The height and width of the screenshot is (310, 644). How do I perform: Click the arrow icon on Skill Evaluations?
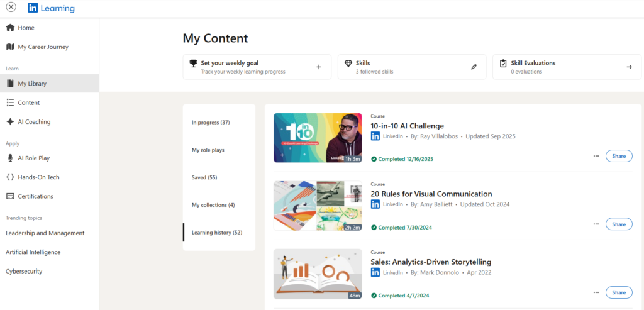point(629,67)
